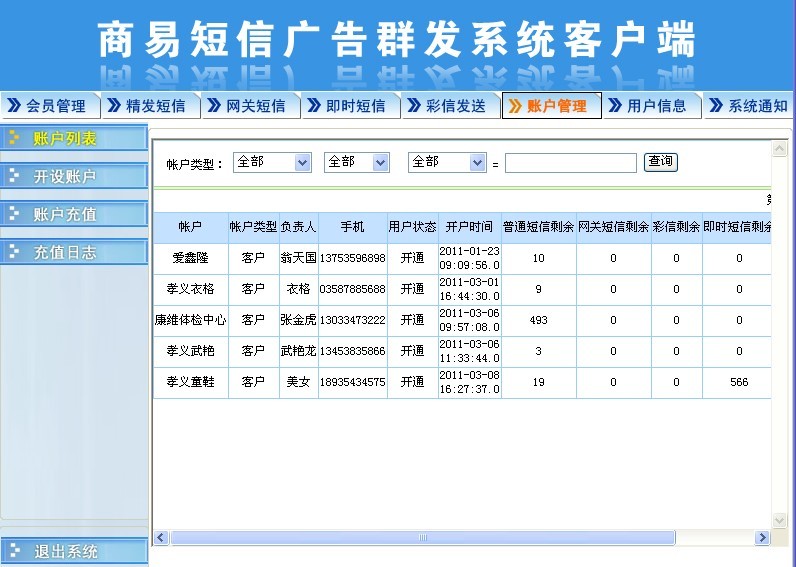Open the 网关短信 tab

250,106
